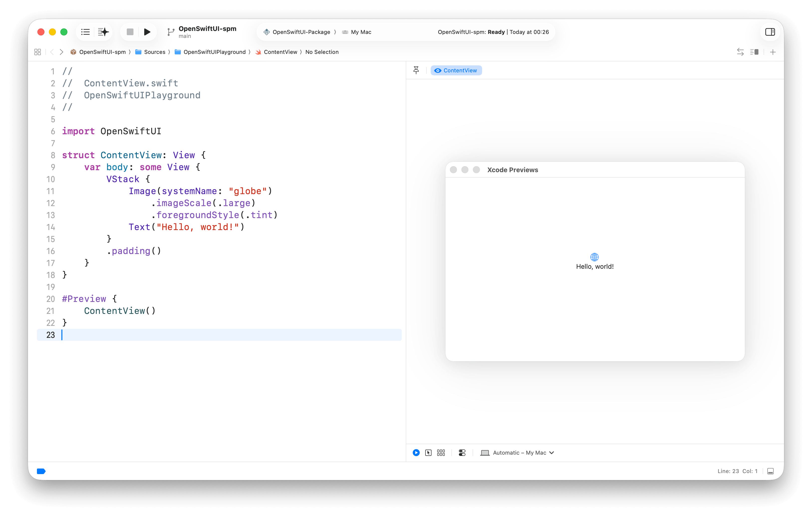Click .foregroundStyle(.tint) modifier in code
The image size is (812, 517).
pos(214,215)
